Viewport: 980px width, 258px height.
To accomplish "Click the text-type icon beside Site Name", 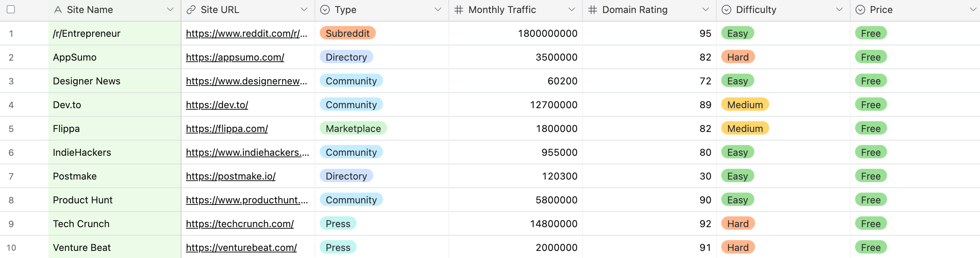I will click(x=58, y=10).
